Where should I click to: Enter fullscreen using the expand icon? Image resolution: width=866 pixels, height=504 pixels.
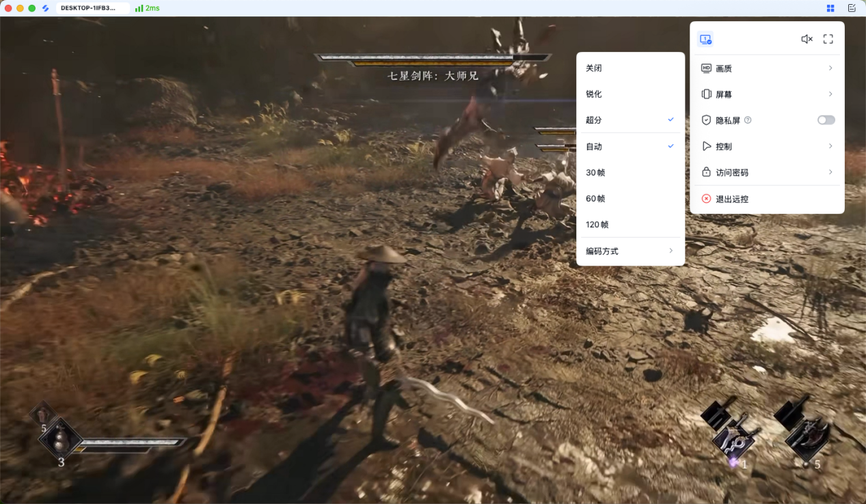pos(828,40)
